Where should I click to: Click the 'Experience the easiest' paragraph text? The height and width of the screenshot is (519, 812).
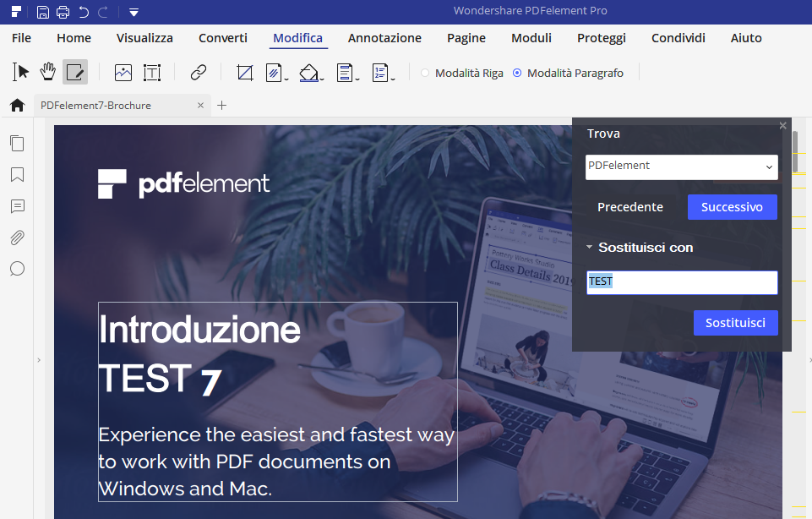pyautogui.click(x=276, y=462)
